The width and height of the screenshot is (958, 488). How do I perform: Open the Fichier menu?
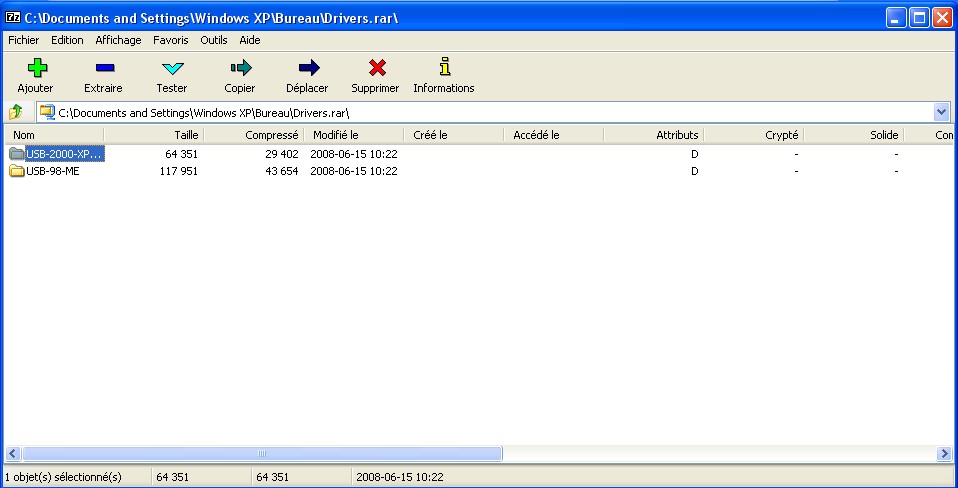coord(24,40)
